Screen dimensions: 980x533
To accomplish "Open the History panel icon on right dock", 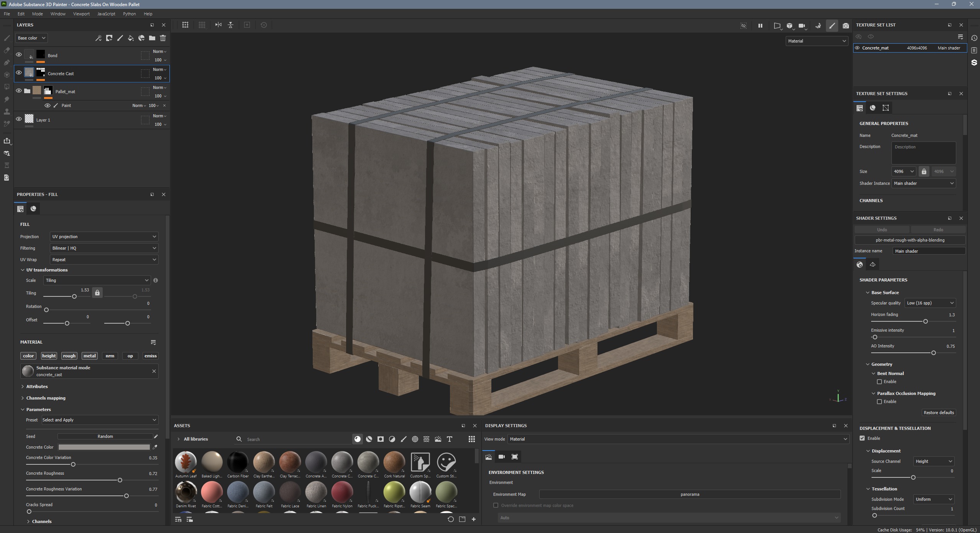I will [x=974, y=38].
